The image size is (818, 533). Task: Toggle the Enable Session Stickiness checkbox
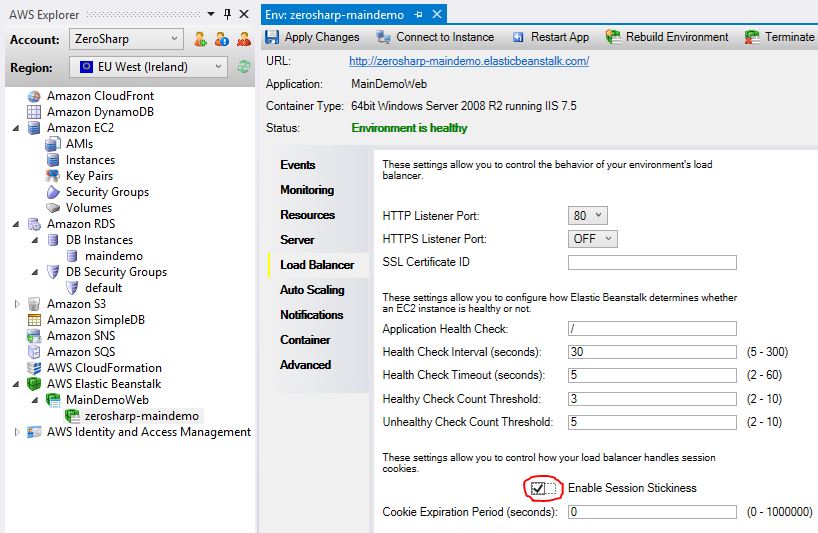pyautogui.click(x=537, y=488)
